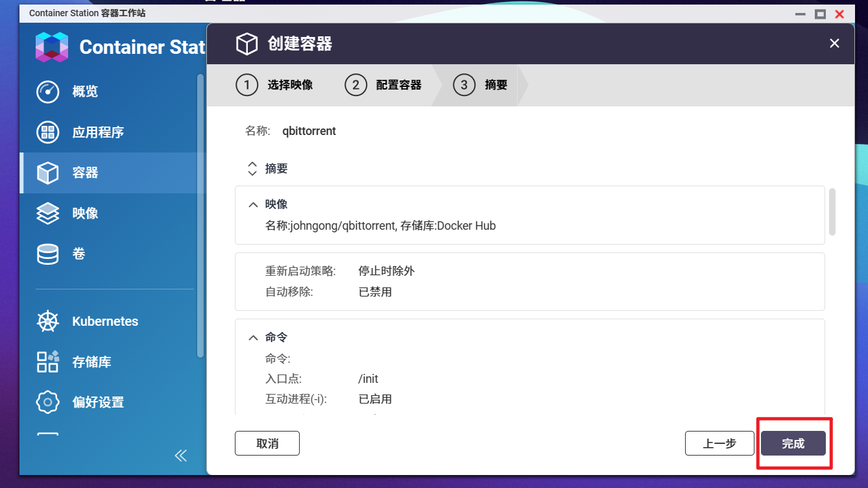The image size is (868, 488).
Task: Click the 入口点 label
Action: pos(283,379)
